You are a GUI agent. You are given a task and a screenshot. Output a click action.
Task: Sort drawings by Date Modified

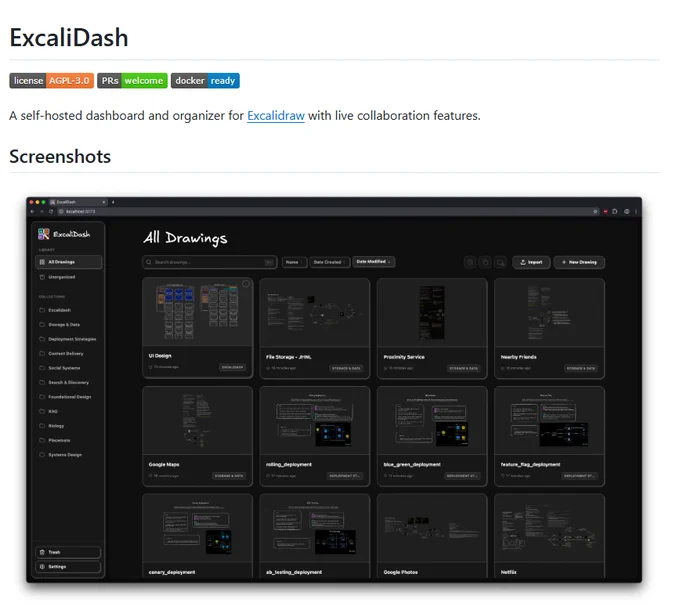(373, 262)
